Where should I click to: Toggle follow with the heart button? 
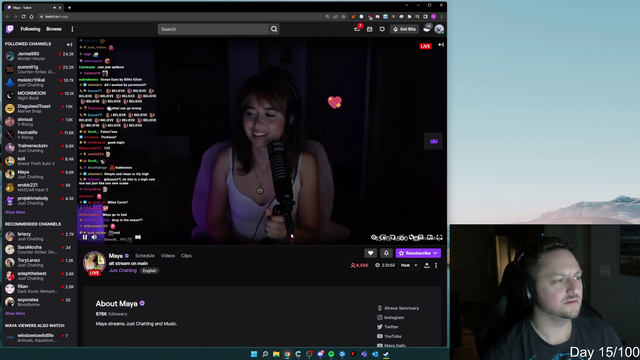coord(370,253)
